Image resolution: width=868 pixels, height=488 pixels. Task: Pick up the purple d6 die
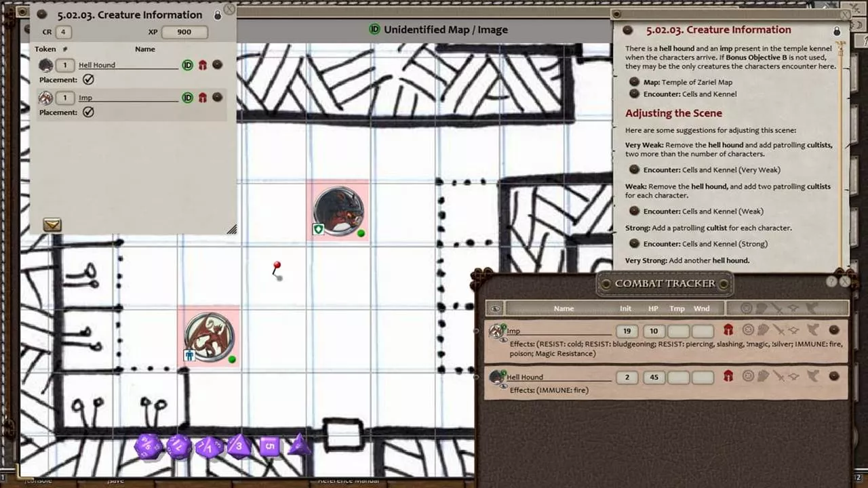(270, 446)
